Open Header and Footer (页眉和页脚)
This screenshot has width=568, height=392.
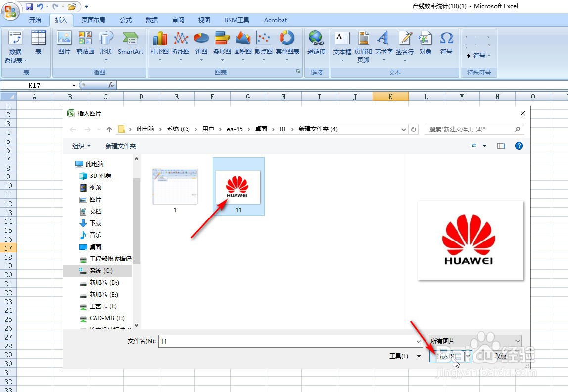(363, 47)
